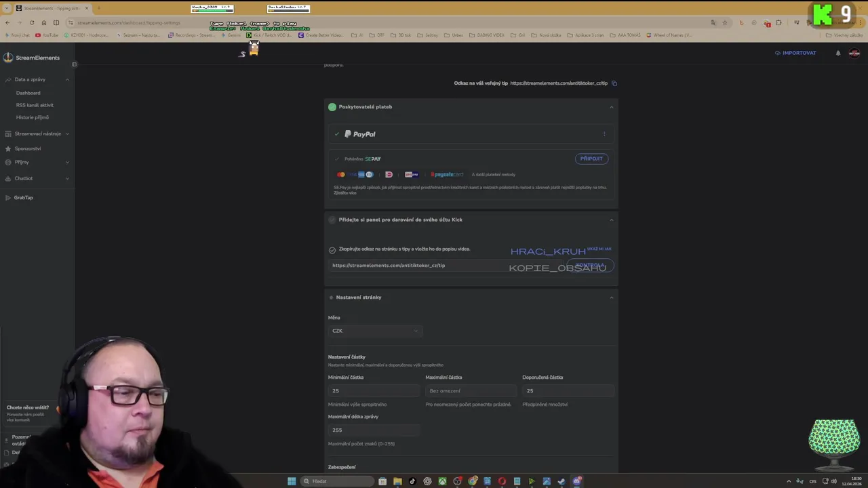Screen dimensions: 868x488
Task: Open TikTok from the taskbar
Action: point(412,481)
